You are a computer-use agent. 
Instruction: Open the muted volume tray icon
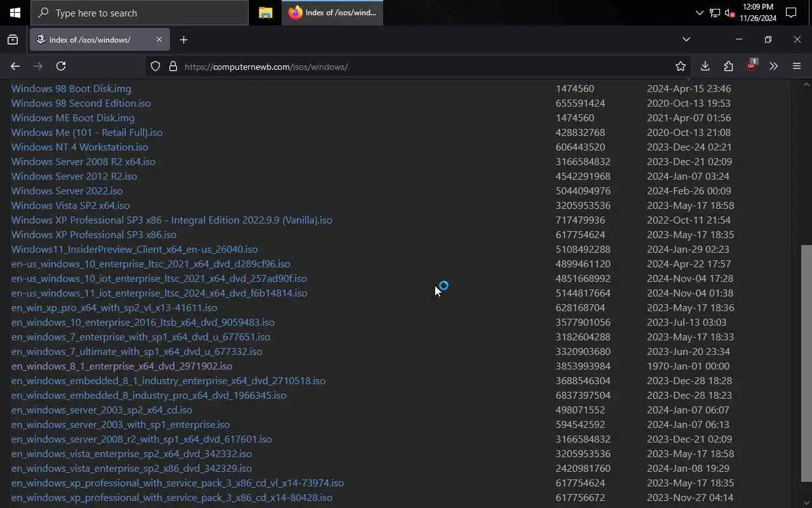[730, 13]
